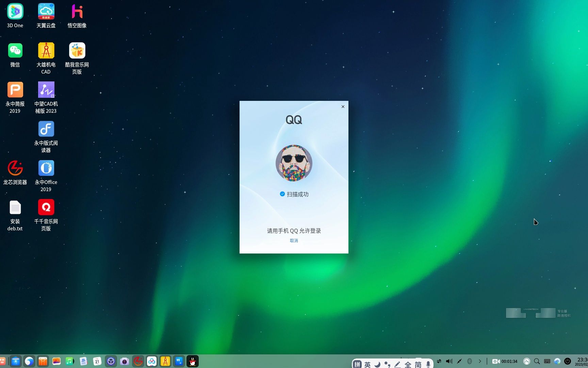588x368 pixels.
Task: Open the Baidu cloud dock icon
Action: 152,361
